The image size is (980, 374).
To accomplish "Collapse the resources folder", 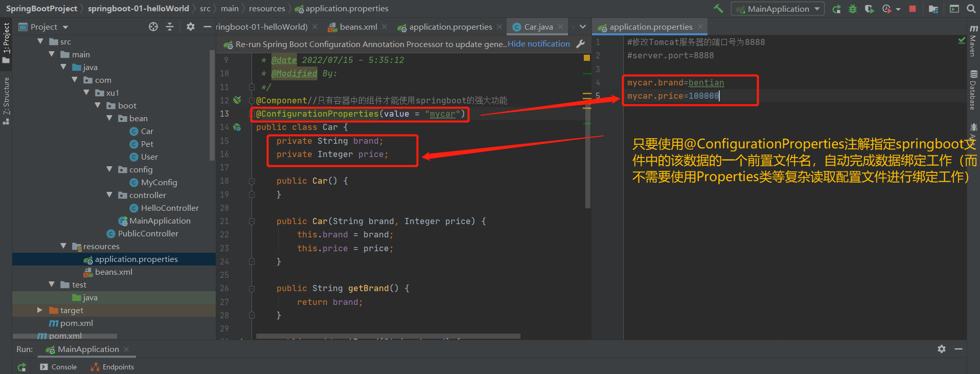I will point(63,246).
